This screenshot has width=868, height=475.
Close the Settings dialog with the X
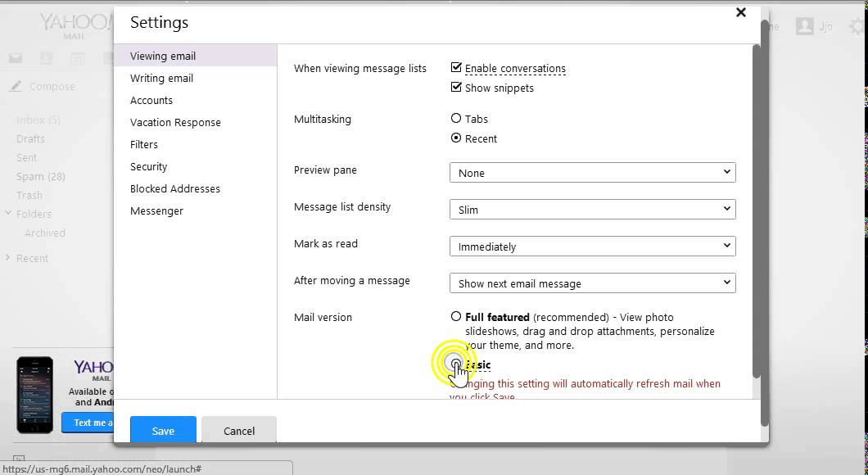coord(741,12)
